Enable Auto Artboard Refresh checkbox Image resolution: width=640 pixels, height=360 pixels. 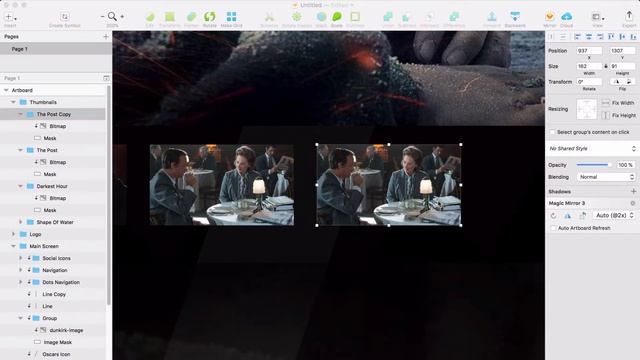553,228
